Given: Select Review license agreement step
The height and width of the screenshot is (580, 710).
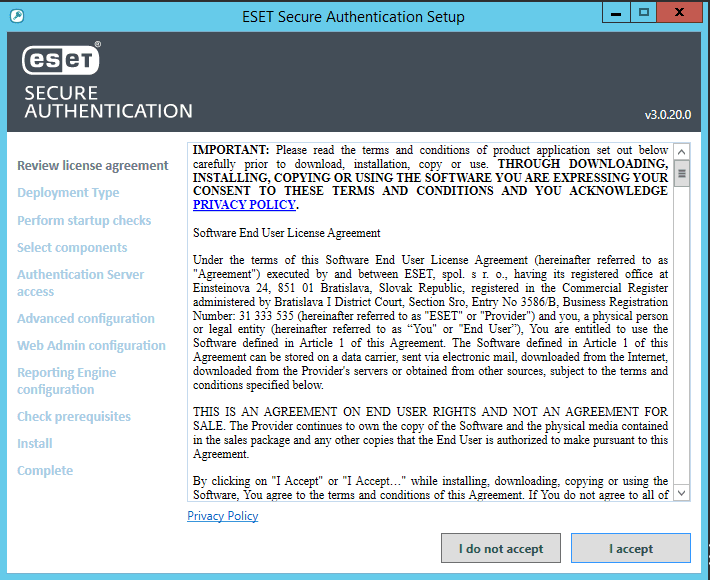Looking at the screenshot, I should [x=93, y=166].
